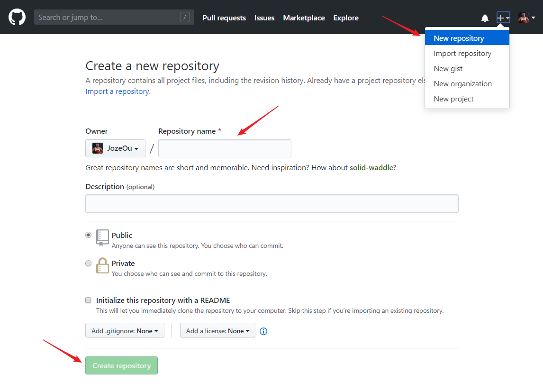Select the Private radio button

tap(88, 263)
